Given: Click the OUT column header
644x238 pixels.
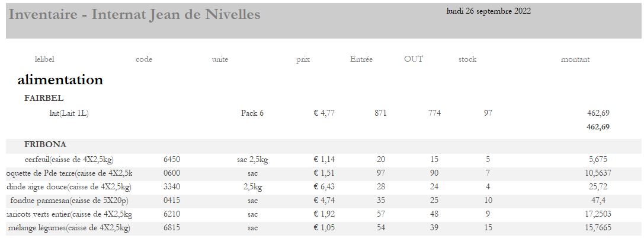Looking at the screenshot, I should pyautogui.click(x=413, y=59).
